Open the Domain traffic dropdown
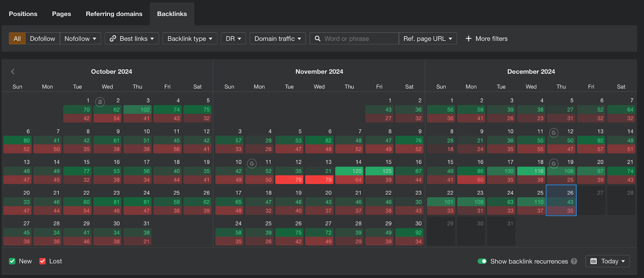The image size is (644, 278). click(278, 39)
